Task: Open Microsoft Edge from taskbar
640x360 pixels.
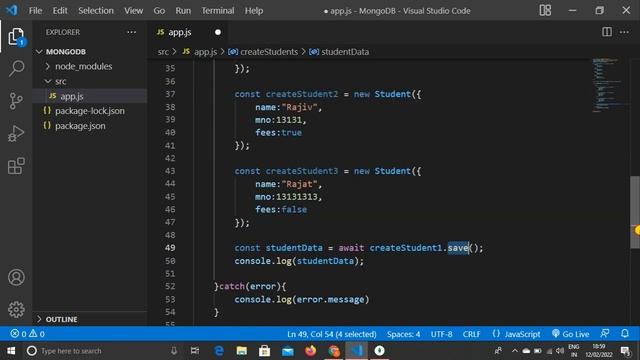Action: coord(219,351)
